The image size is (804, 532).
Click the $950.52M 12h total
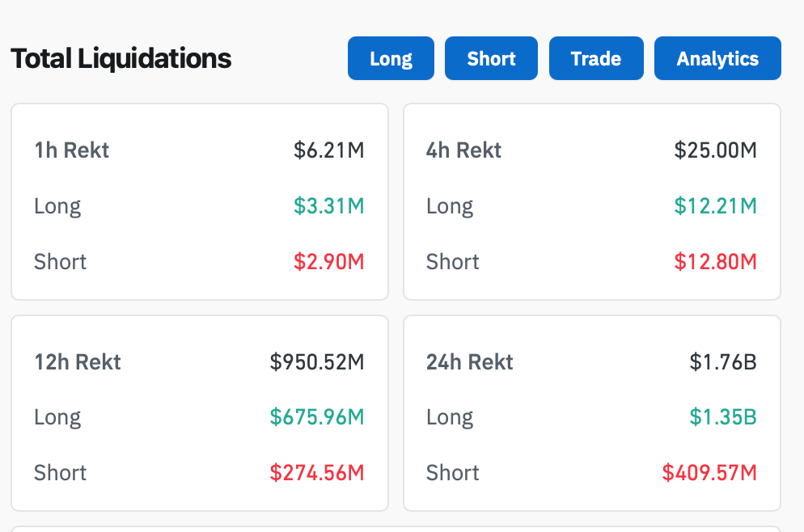[x=317, y=362]
